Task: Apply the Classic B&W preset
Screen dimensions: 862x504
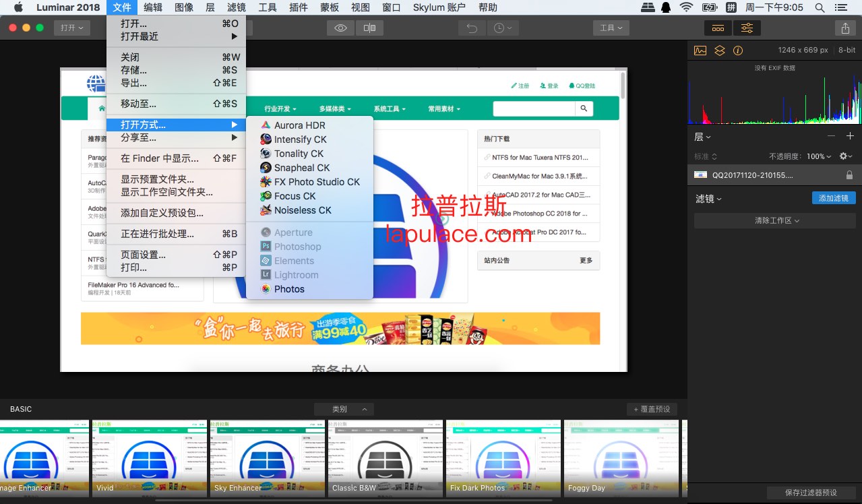Action: (386, 459)
